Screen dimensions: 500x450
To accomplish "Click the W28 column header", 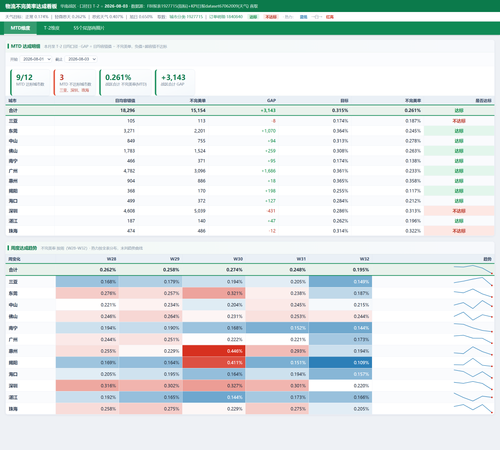I will pyautogui.click(x=111, y=259).
